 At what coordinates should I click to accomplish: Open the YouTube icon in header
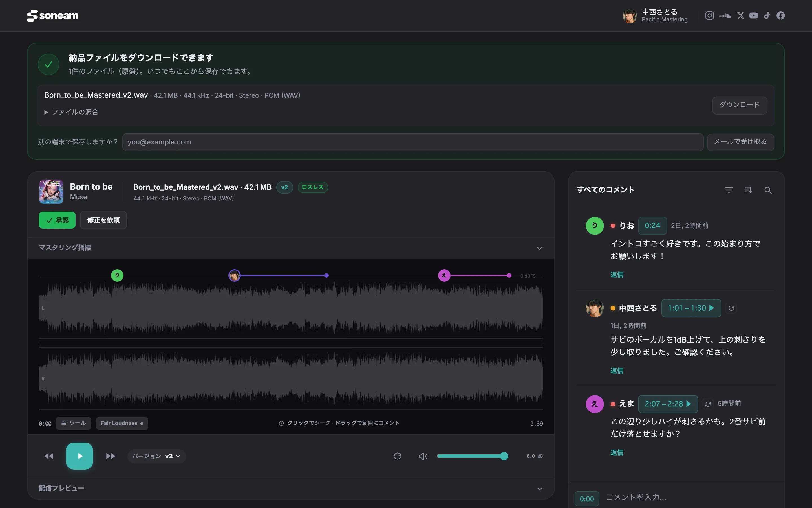point(754,16)
